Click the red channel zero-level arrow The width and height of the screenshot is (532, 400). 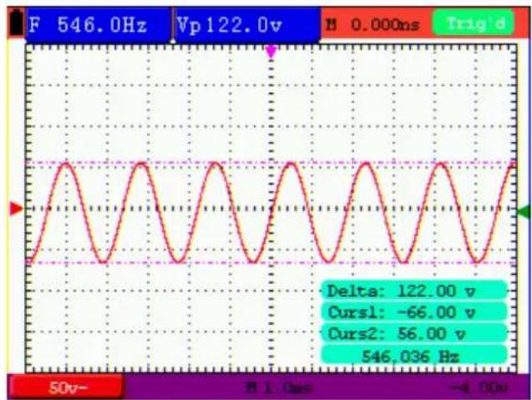point(16,209)
